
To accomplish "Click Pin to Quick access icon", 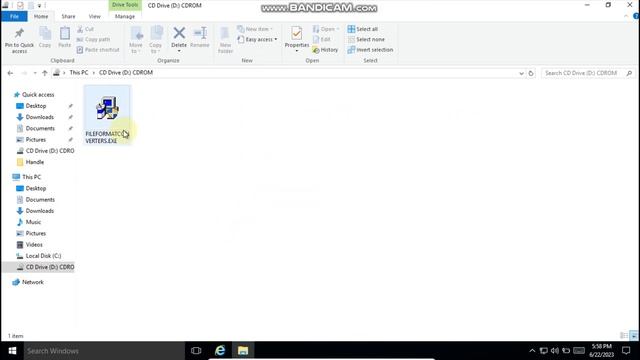I will click(19, 40).
